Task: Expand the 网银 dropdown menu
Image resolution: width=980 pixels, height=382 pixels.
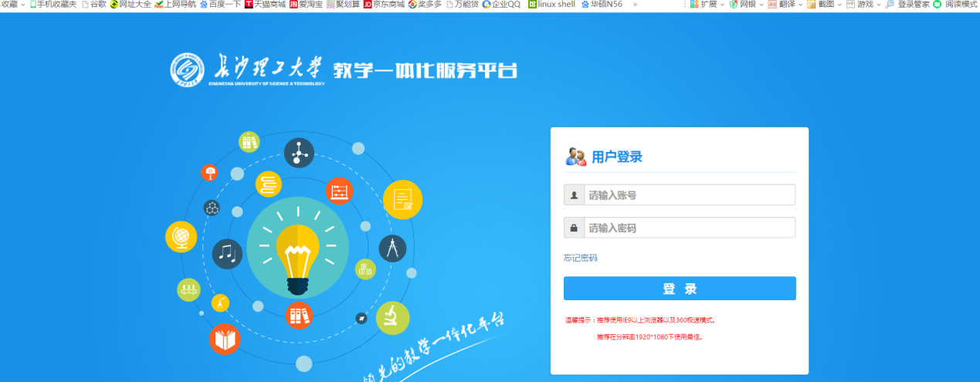Action: pos(747,5)
